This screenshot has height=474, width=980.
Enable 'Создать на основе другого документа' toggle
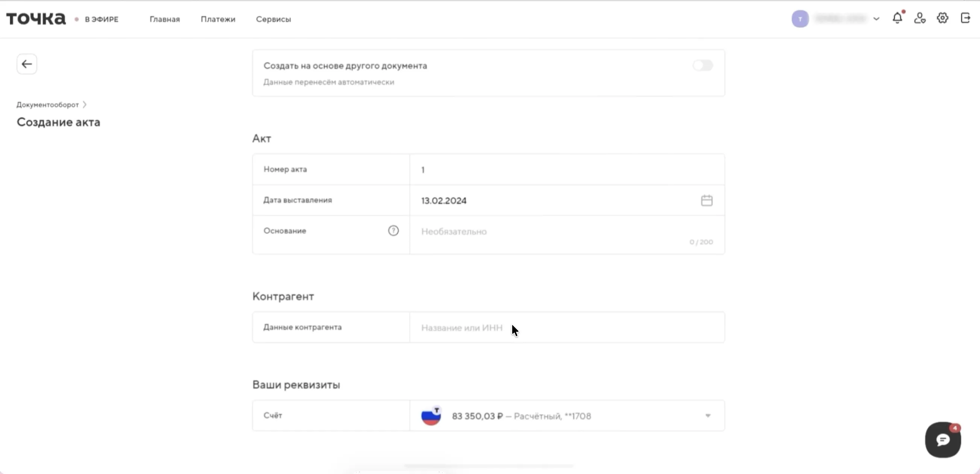tap(702, 65)
